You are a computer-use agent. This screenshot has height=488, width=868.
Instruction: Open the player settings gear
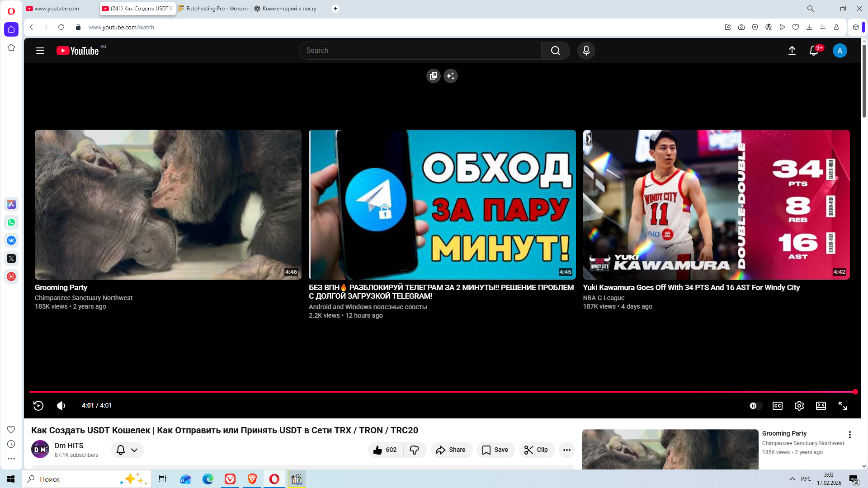click(799, 406)
